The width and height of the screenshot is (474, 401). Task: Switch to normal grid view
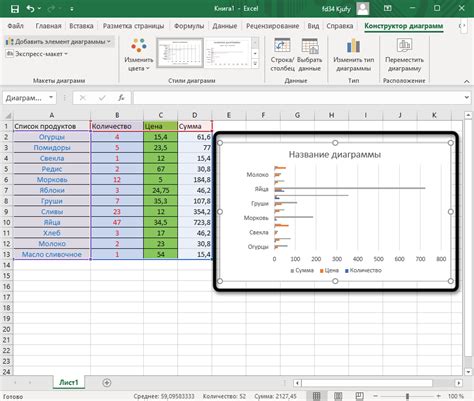click(316, 396)
